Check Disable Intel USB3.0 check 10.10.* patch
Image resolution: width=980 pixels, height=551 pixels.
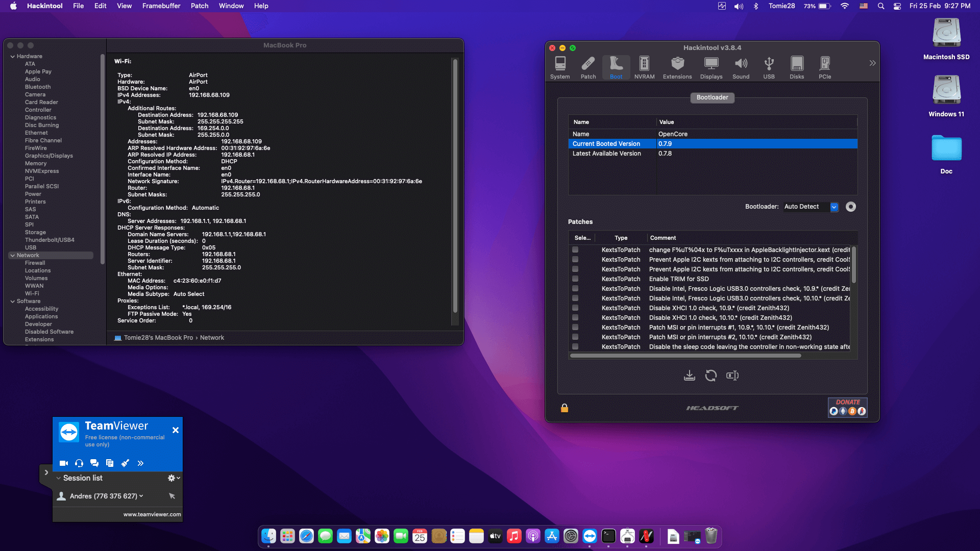tap(575, 298)
